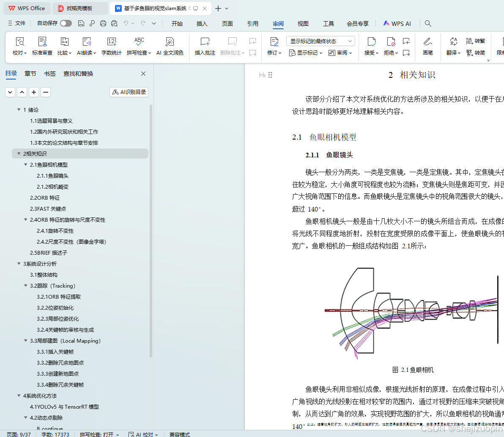Click the minus button in outline toolbar
This screenshot has height=437, width=504.
(x=46, y=92)
